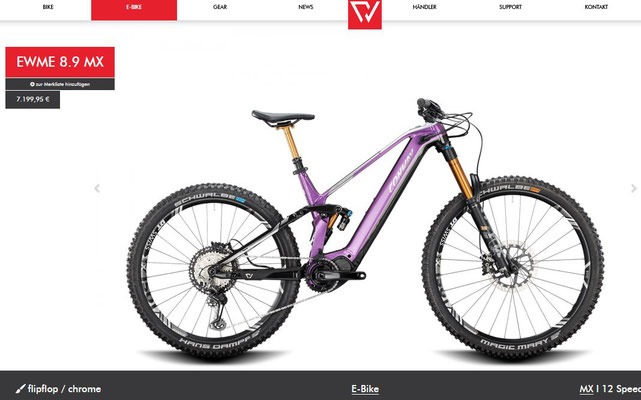Click the purple bike product image
641x400 pixels.
click(x=365, y=231)
